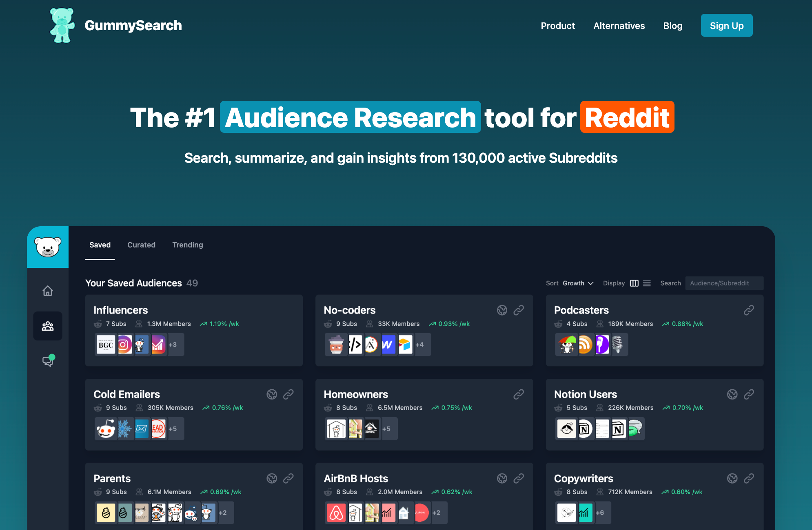Switch display to grid column view
This screenshot has height=530, width=812.
point(634,283)
